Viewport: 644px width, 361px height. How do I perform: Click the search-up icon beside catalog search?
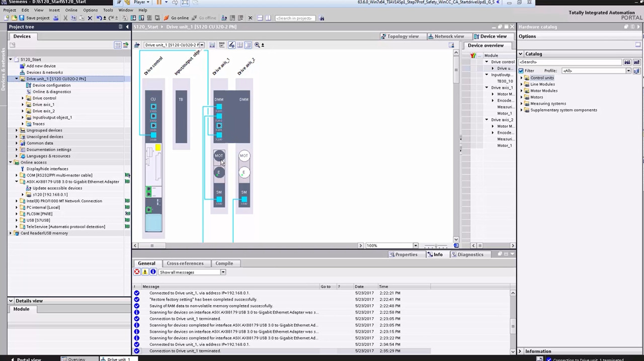(636, 62)
